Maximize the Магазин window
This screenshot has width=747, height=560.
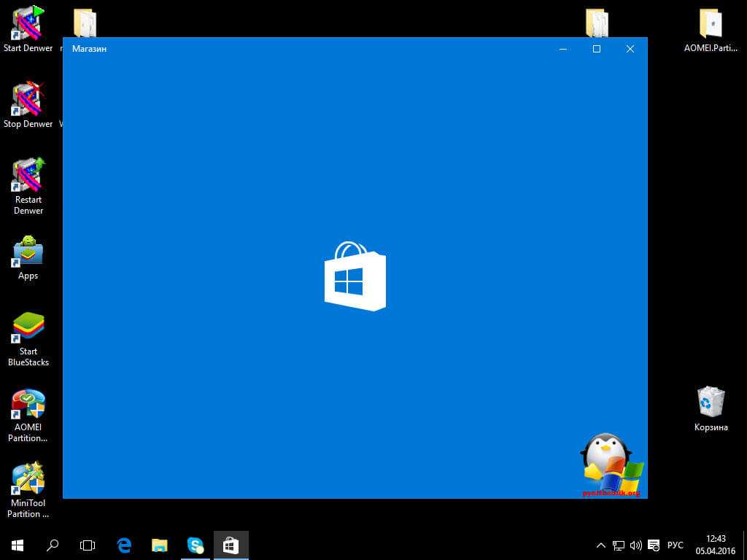click(x=596, y=49)
